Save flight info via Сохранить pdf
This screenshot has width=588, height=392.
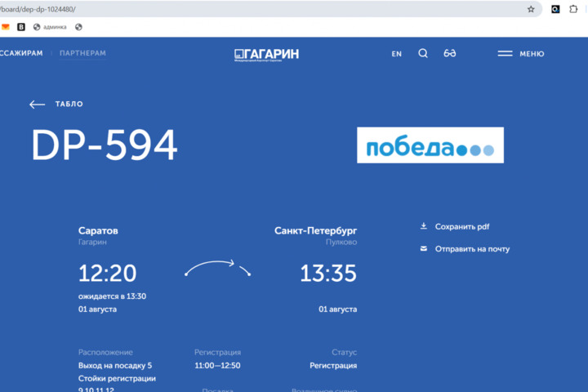(462, 226)
